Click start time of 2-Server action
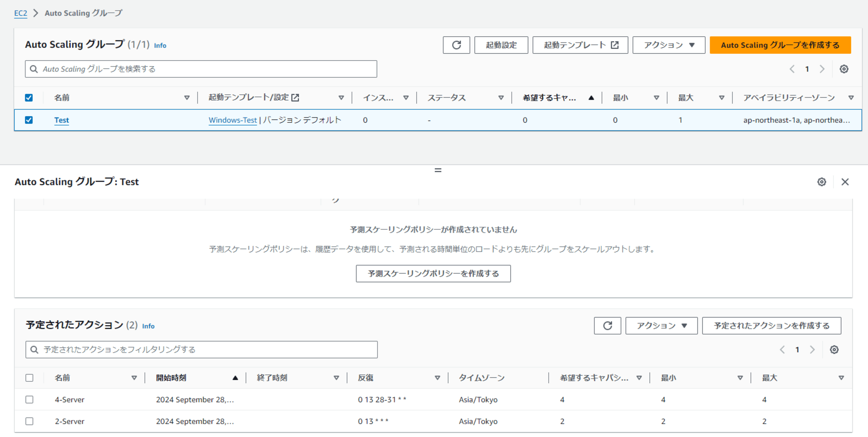868x437 pixels. pyautogui.click(x=195, y=421)
